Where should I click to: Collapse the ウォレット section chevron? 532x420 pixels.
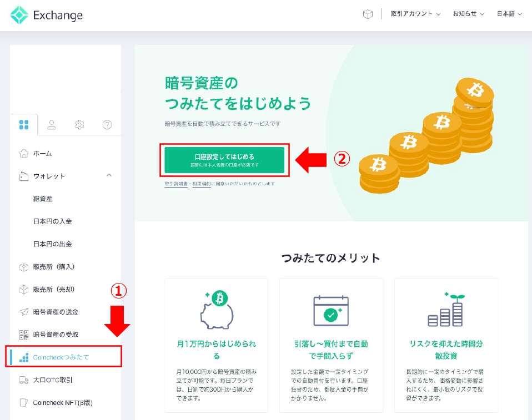point(109,175)
